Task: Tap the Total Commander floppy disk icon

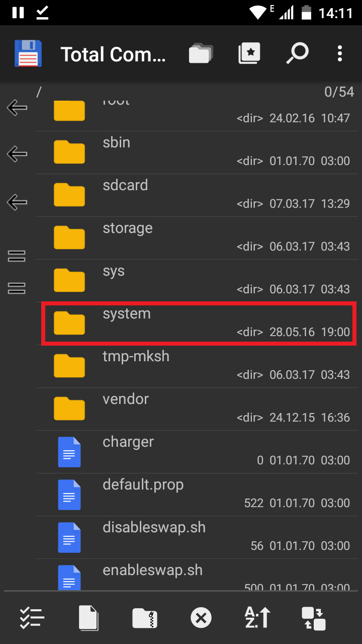Action: tap(28, 53)
